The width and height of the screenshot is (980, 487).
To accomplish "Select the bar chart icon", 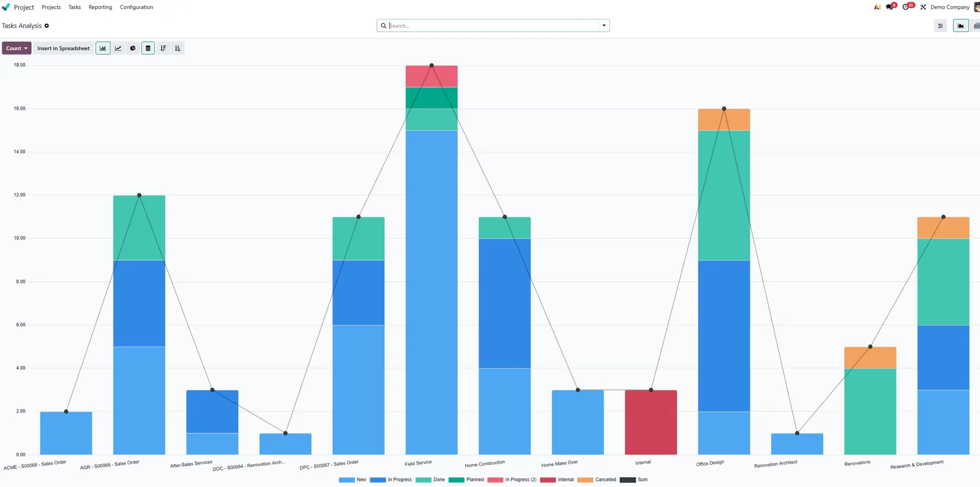I will pos(103,48).
